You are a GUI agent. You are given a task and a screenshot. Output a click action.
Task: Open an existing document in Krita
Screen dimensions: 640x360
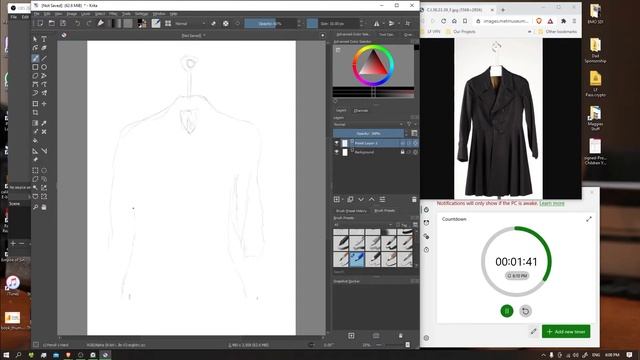[x=51, y=24]
